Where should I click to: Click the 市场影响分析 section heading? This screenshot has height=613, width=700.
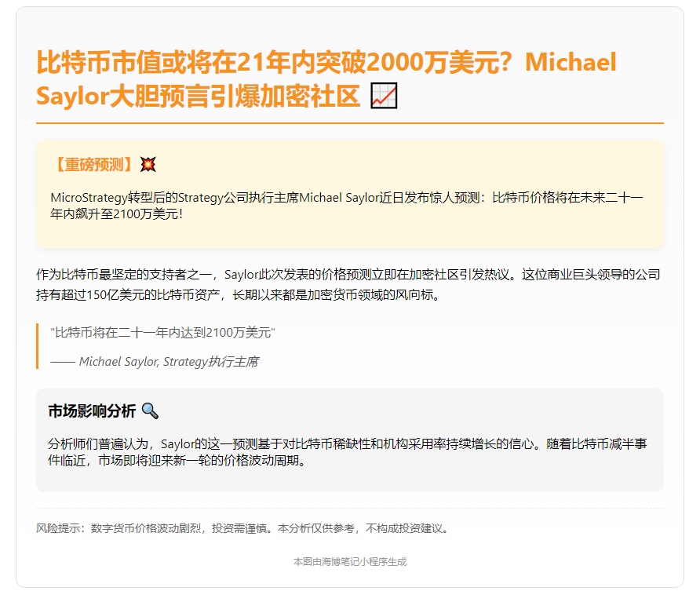click(92, 410)
